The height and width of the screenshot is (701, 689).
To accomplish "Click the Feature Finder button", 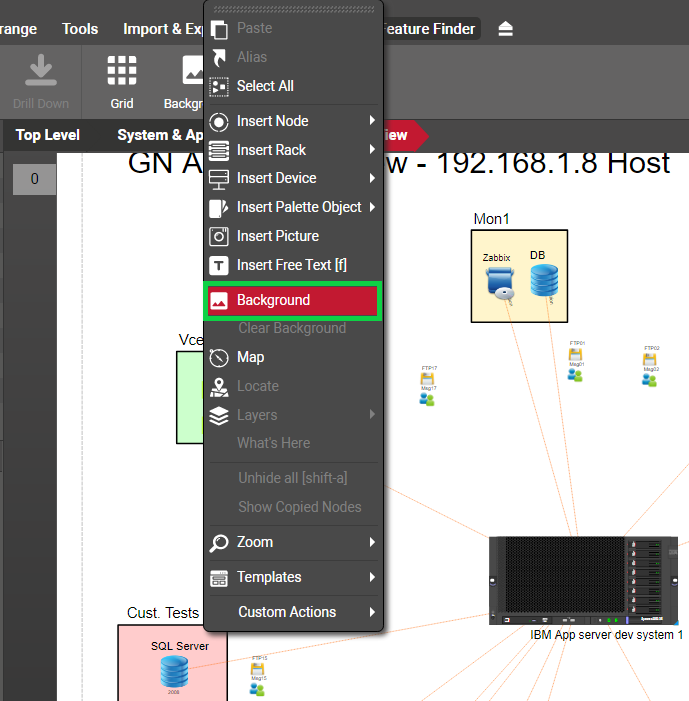I will 430,29.
